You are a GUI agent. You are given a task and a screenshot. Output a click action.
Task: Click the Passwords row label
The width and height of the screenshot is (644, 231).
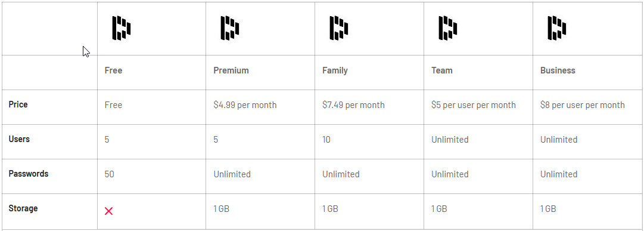[29, 173]
